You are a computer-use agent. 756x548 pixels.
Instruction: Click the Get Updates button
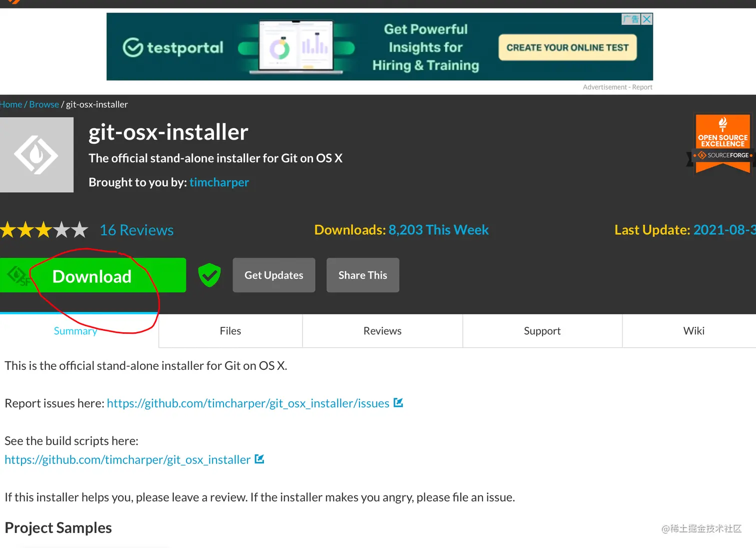pyautogui.click(x=274, y=275)
